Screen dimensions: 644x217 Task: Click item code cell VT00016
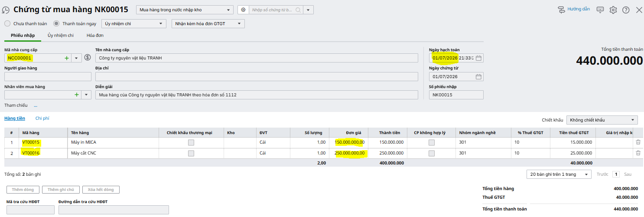coord(43,153)
